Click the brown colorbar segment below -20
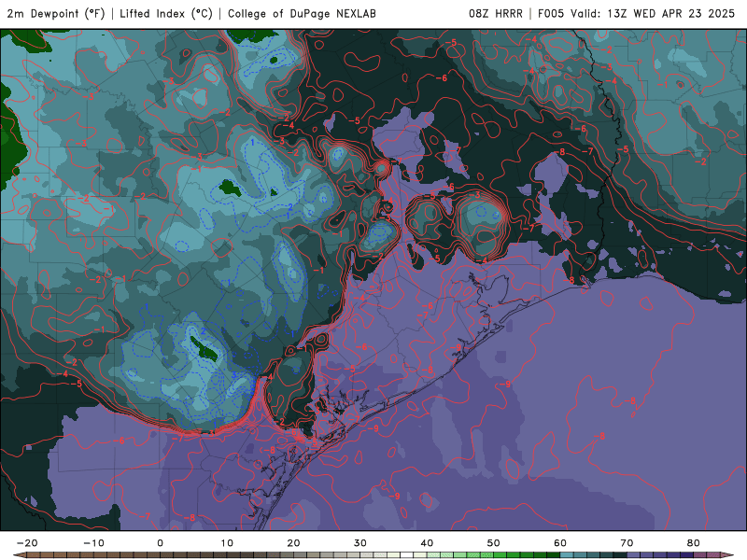Image resolution: width=747 pixels, height=560 pixels. coord(34,555)
